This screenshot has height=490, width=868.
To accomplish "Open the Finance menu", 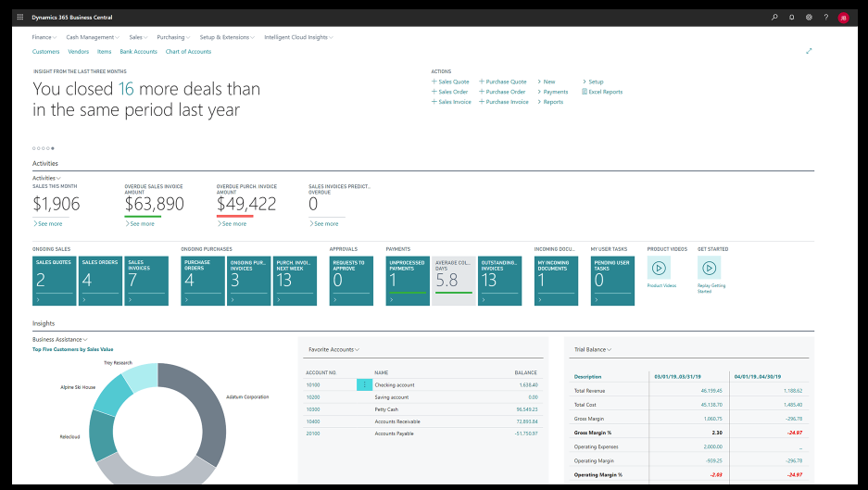I will [x=44, y=37].
